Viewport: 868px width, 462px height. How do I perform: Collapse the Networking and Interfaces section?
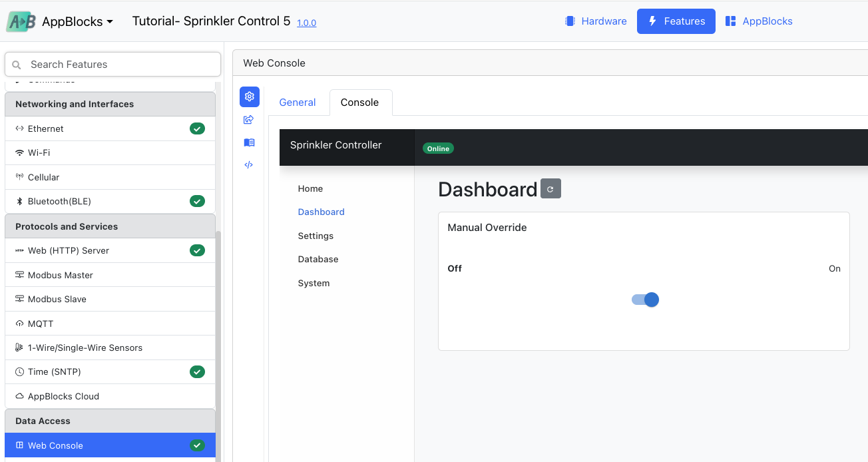(110, 104)
